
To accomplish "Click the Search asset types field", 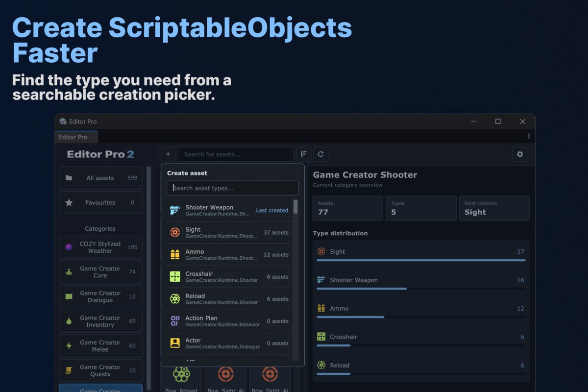I will point(233,188).
